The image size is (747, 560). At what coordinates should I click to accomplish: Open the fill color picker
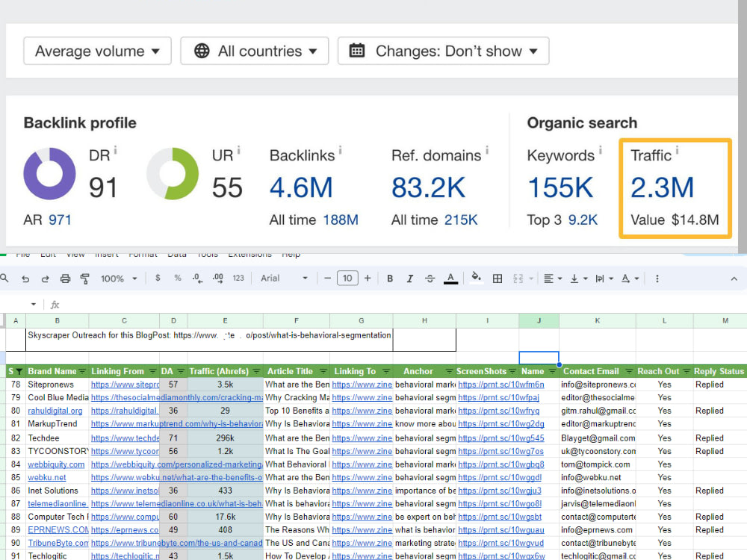tap(476, 278)
